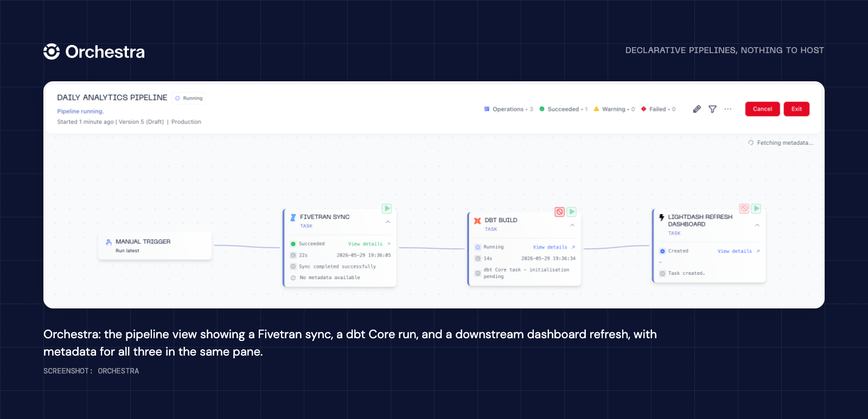
Task: Open View details link on DBT Build
Action: point(554,247)
